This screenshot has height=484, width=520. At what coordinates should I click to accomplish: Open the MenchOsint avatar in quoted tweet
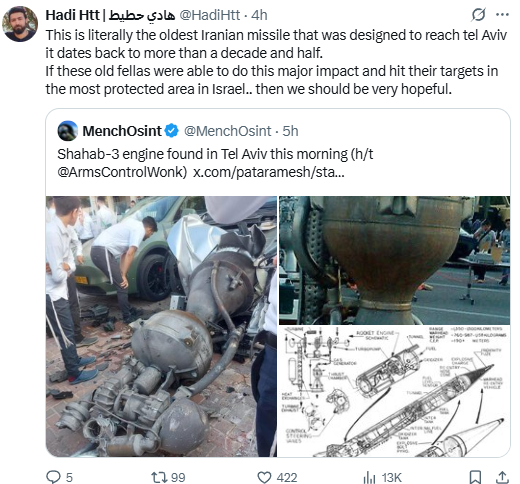point(68,131)
